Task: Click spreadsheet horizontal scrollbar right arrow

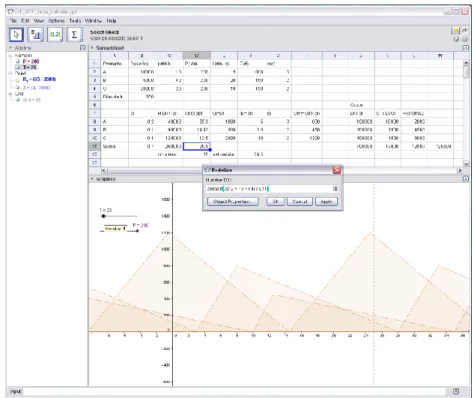Action: (460, 170)
